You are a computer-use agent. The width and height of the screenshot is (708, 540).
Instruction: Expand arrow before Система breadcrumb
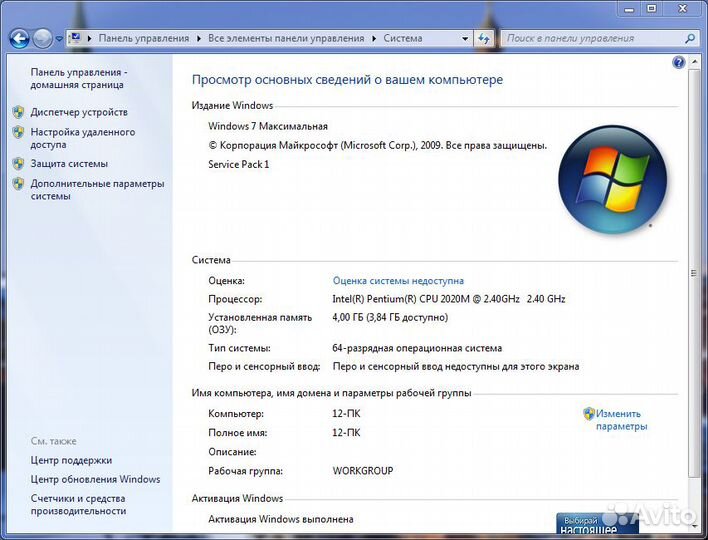[374, 38]
